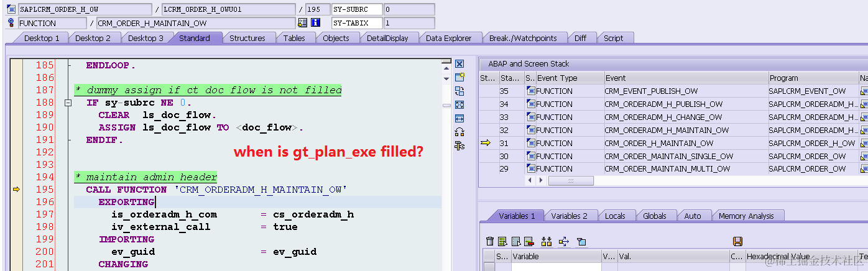Click line number 195 breakpoint margin
Viewport: 868px width, 271px height.
point(17,190)
